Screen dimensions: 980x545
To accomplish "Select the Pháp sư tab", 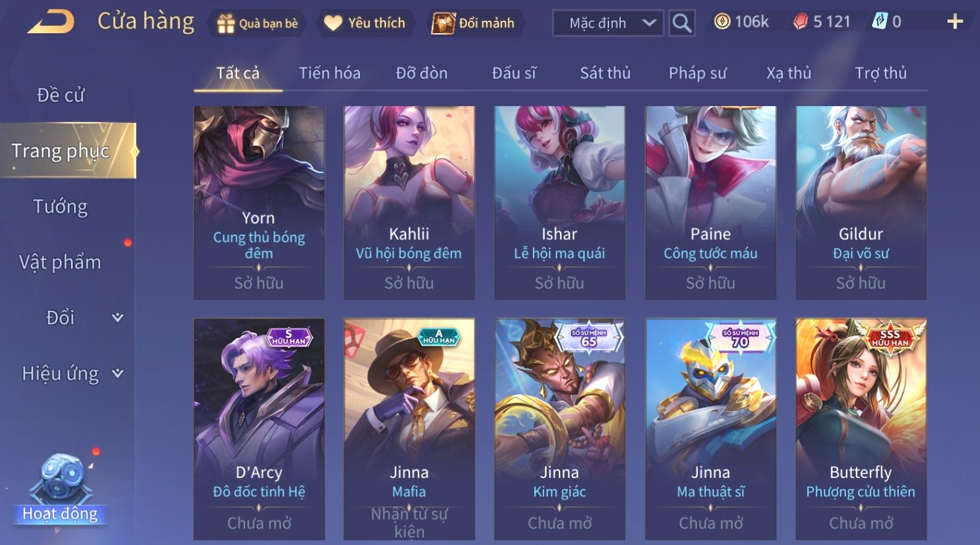I will point(697,73).
